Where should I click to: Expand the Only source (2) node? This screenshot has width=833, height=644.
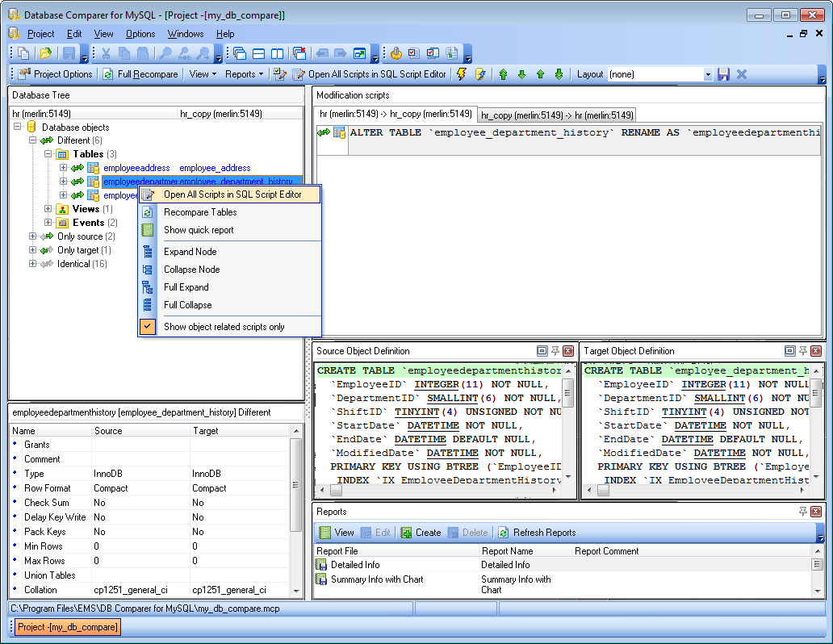tap(31, 236)
